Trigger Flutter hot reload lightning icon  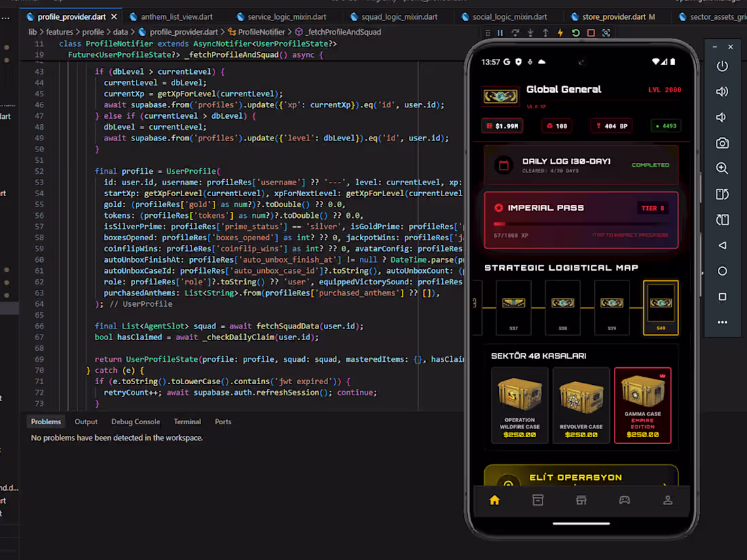(x=560, y=33)
